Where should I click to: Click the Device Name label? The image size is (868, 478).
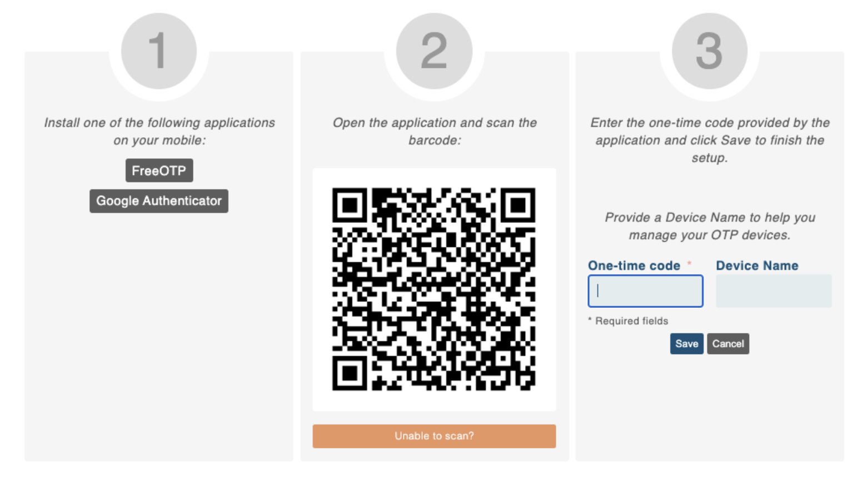pos(757,266)
